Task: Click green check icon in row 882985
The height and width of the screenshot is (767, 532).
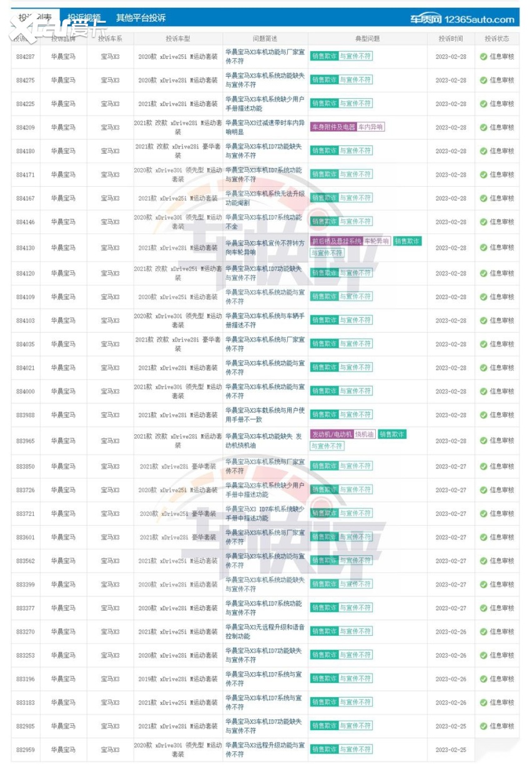Action: [x=483, y=726]
